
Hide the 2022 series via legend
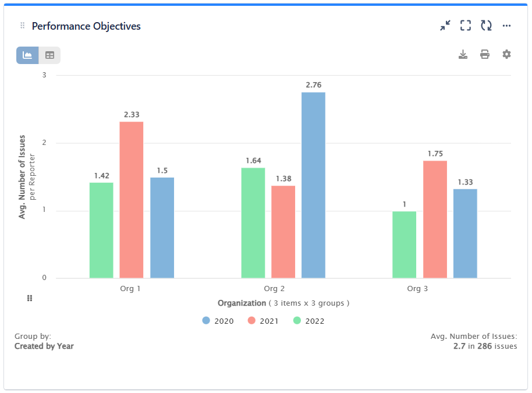coord(309,320)
